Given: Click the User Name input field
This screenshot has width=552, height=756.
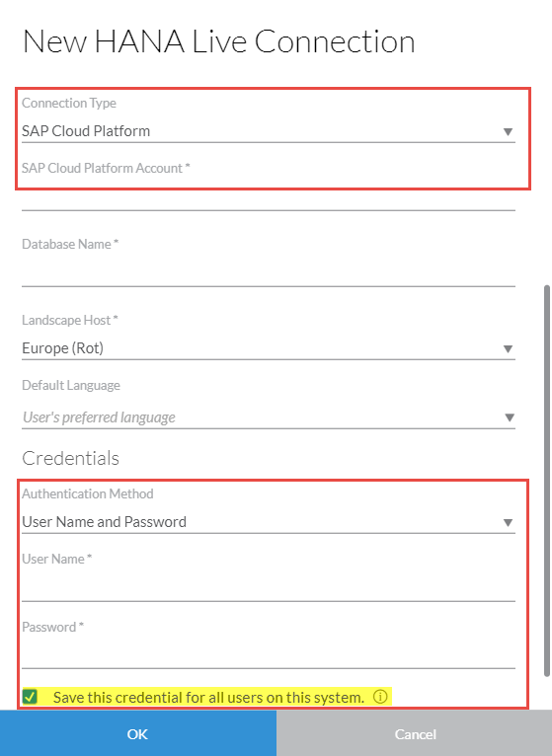Looking at the screenshot, I should click(x=269, y=587).
